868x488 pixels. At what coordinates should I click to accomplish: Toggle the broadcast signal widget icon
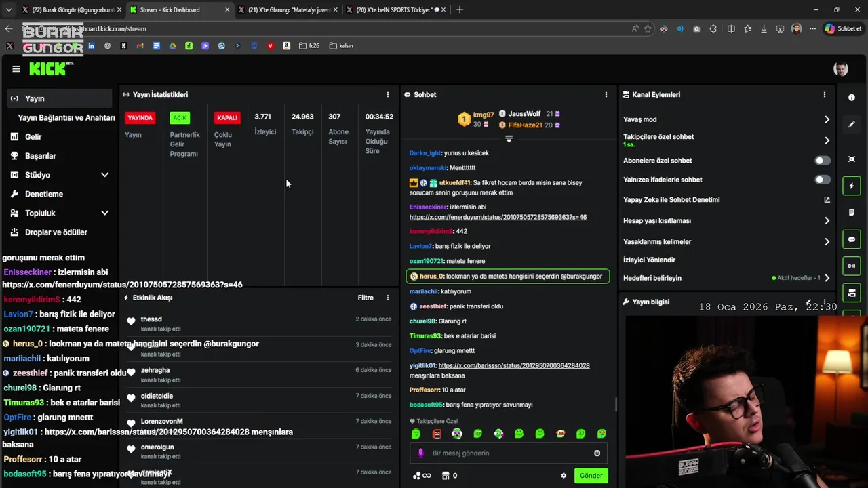tap(852, 266)
